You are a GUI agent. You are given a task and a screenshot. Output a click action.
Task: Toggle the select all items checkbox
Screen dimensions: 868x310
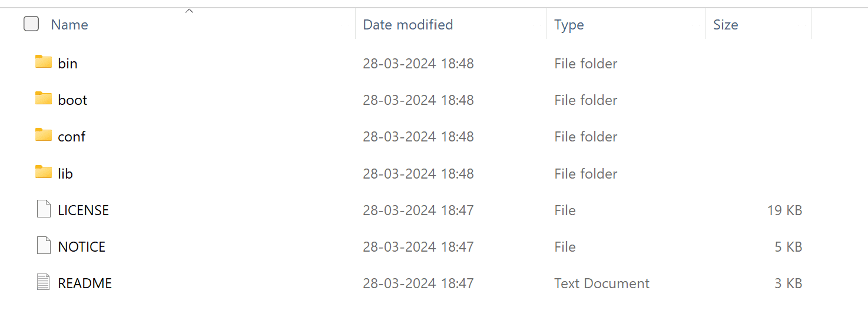(x=31, y=24)
